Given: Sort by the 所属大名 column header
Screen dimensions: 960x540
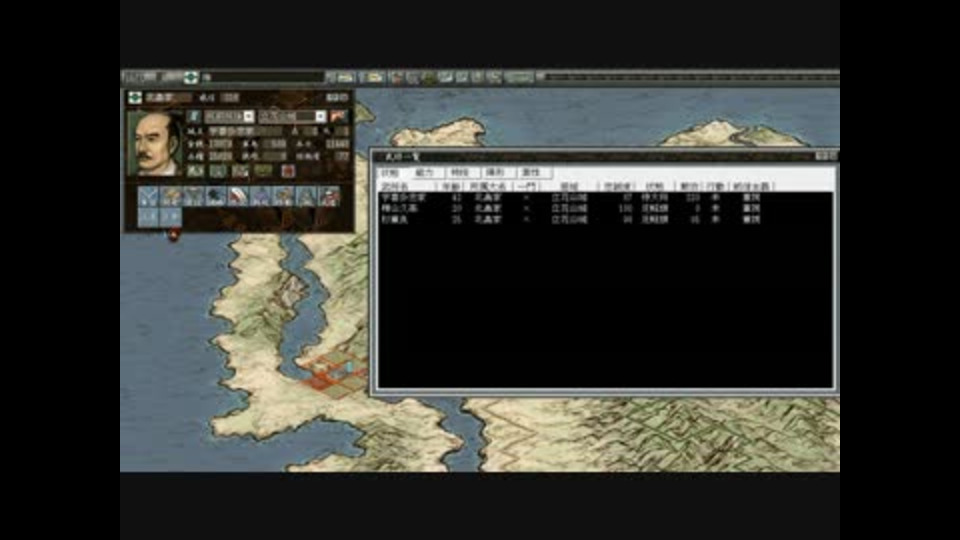Looking at the screenshot, I should 488,186.
